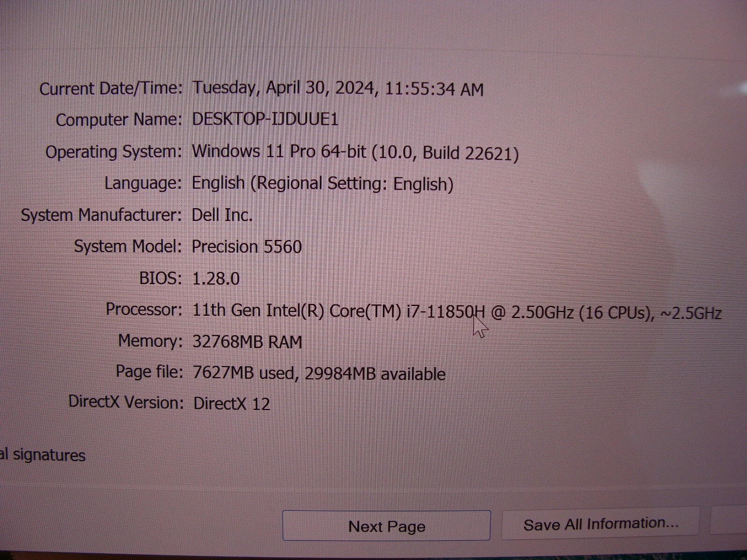
Task: Click the i7-11850H processor description text
Action: (x=457, y=311)
